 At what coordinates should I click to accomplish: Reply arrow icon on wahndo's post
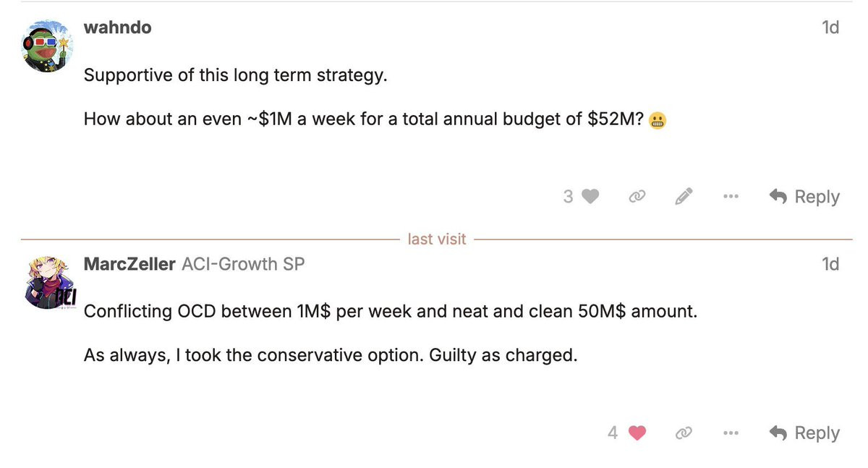point(778,196)
